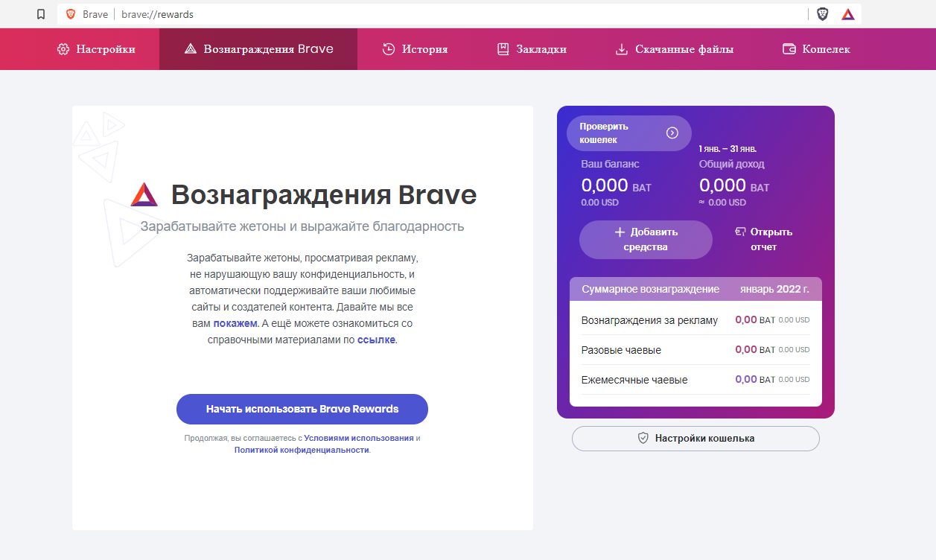Open the Кошелек tab

816,49
